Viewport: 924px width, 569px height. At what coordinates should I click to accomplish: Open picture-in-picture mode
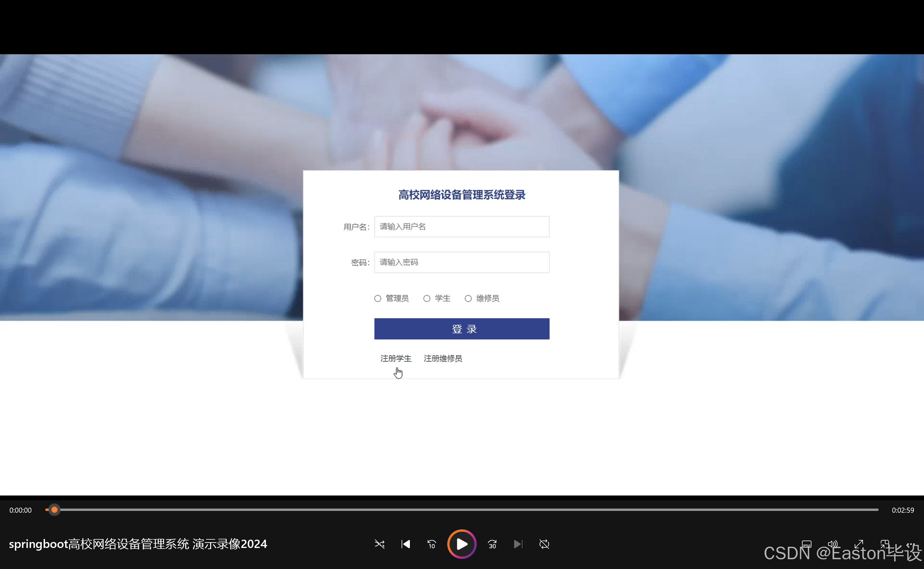tap(885, 544)
